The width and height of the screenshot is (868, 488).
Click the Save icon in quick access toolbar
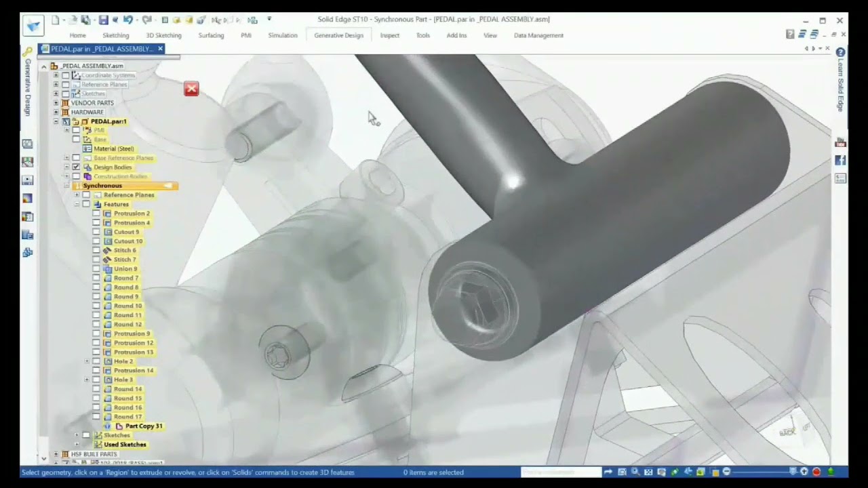click(103, 20)
